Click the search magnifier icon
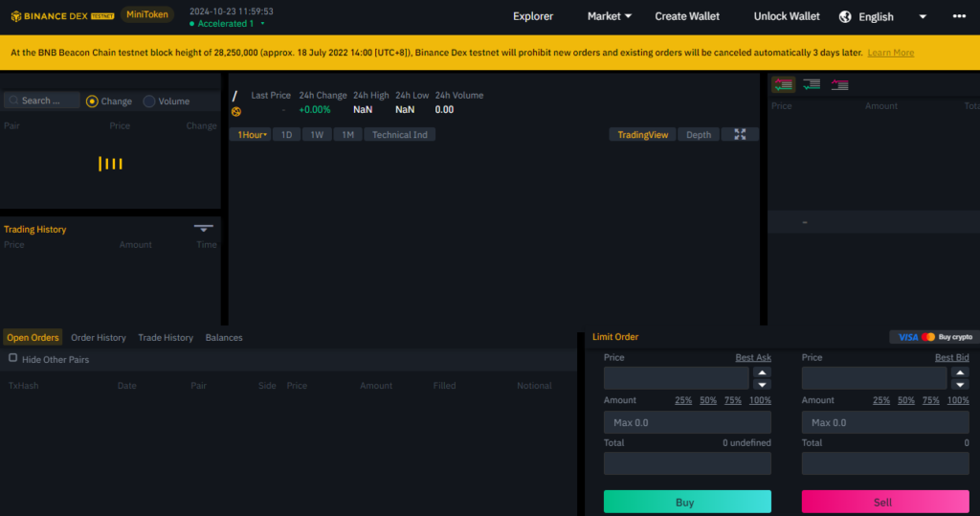The height and width of the screenshot is (516, 980). (x=13, y=101)
